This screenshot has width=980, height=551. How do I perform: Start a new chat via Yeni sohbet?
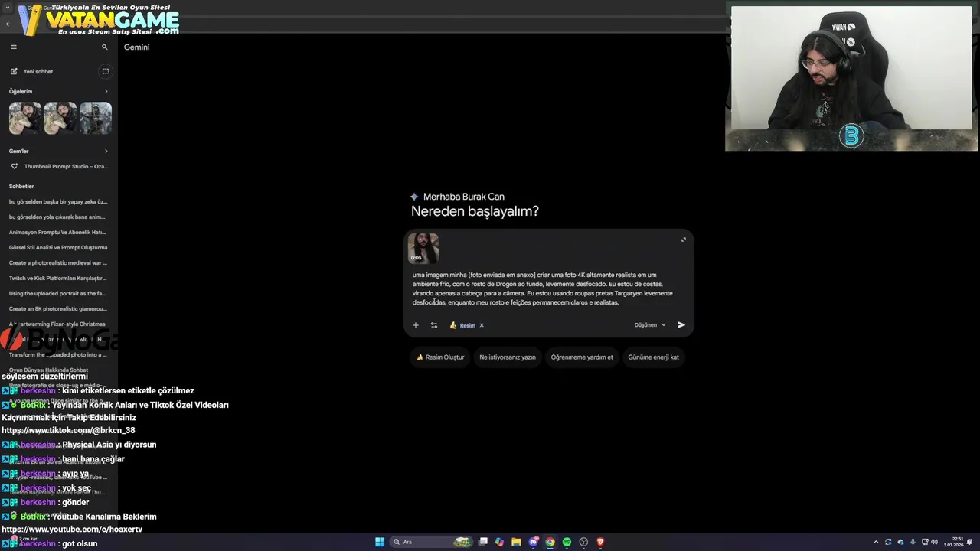coord(38,71)
